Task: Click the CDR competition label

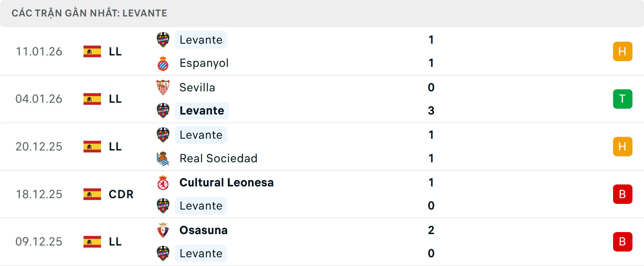Action: [x=121, y=194]
